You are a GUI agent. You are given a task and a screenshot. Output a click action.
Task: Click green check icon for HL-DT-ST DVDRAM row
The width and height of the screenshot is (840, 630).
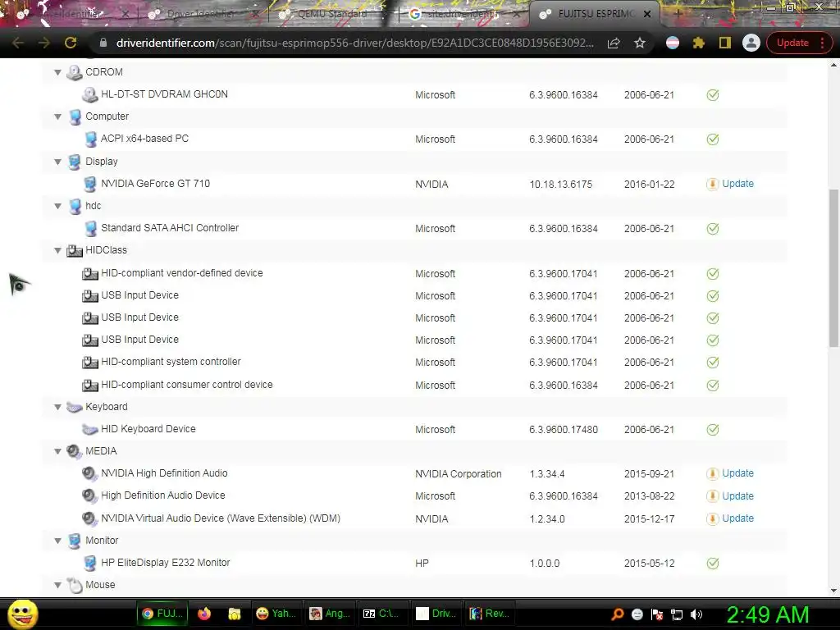tap(713, 95)
